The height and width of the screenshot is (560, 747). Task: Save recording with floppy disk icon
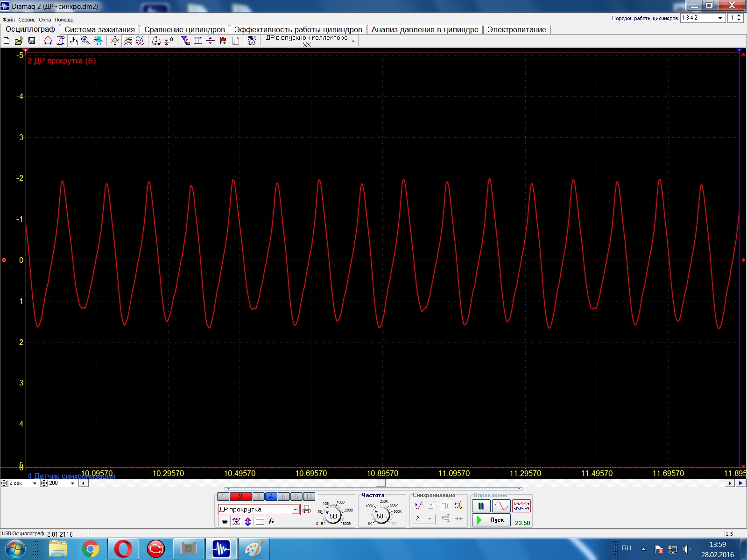click(32, 41)
